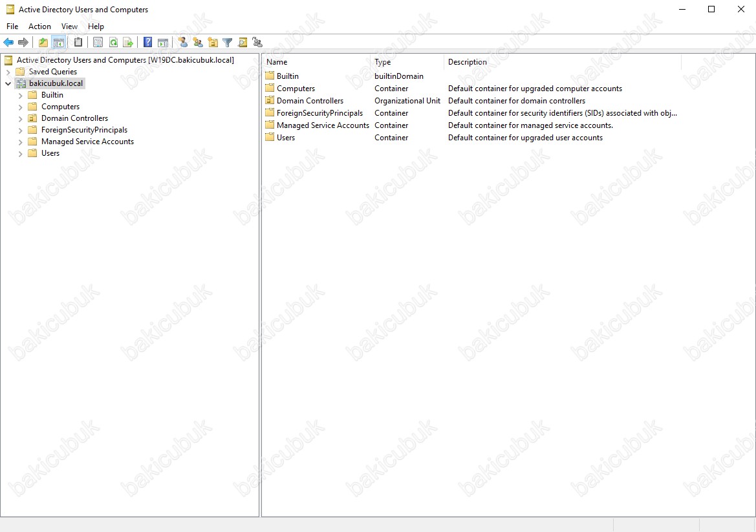Select Computers label in left tree
Screen dimensions: 756x532
coord(60,107)
